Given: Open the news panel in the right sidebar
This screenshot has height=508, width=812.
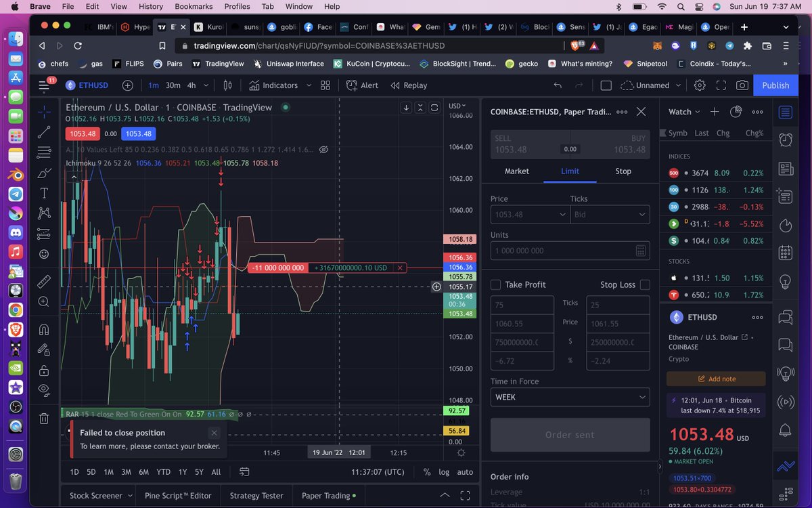Looking at the screenshot, I should click(x=785, y=168).
